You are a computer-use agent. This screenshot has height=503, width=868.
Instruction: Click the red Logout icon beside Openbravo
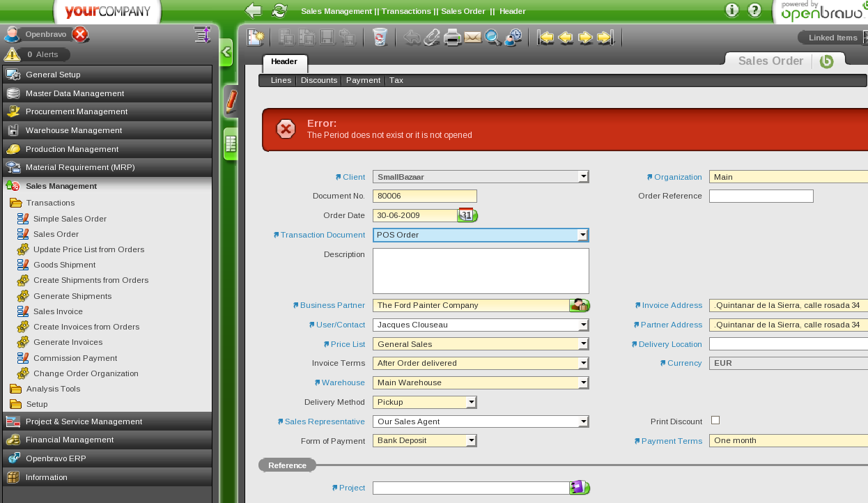coord(80,34)
